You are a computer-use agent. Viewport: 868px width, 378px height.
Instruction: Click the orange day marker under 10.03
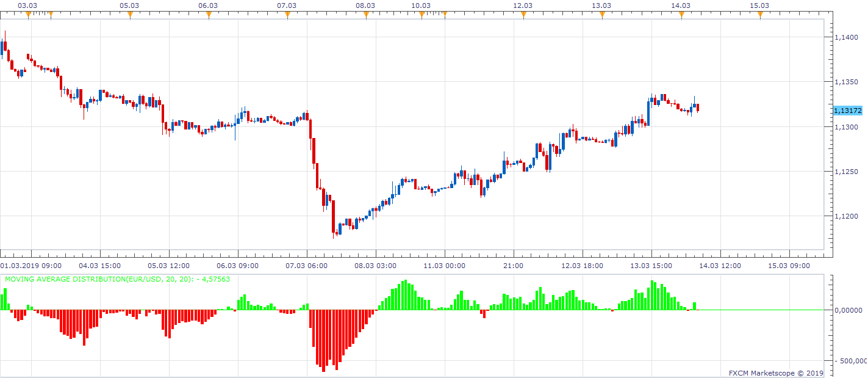click(x=421, y=15)
